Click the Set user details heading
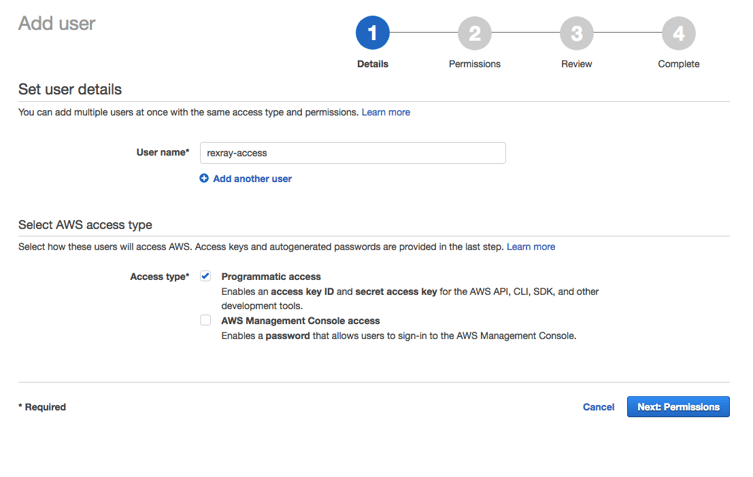Viewport: 753px width, 477px height. pos(70,89)
